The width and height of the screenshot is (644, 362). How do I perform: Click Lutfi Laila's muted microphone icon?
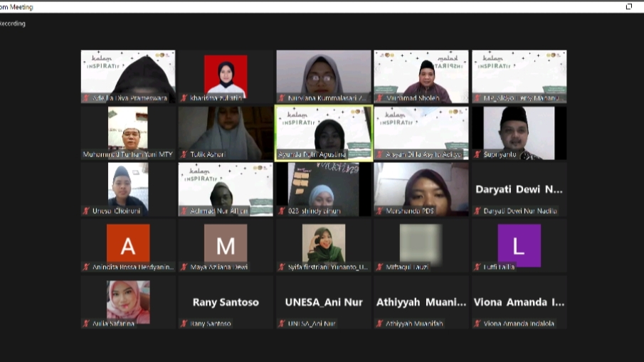point(477,267)
